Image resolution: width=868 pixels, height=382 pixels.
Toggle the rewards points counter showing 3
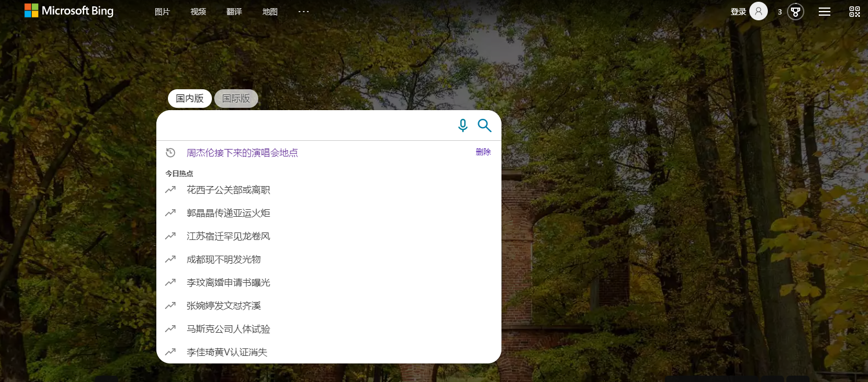779,11
